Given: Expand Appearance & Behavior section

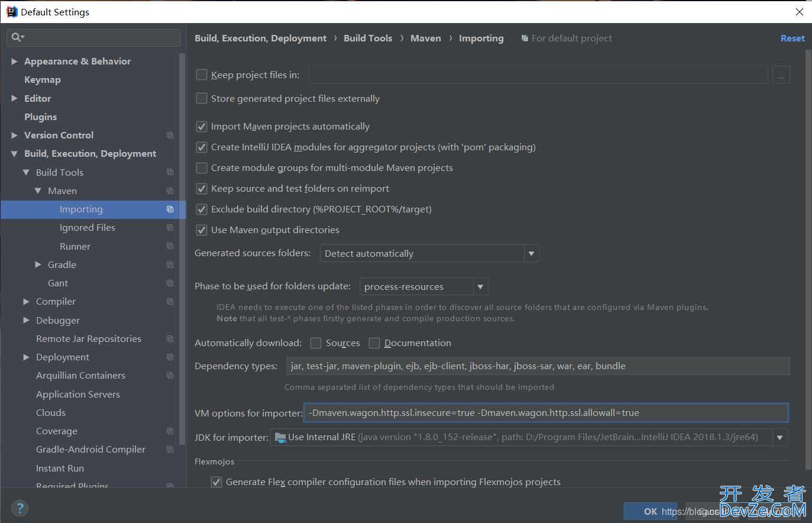Looking at the screenshot, I should [14, 62].
